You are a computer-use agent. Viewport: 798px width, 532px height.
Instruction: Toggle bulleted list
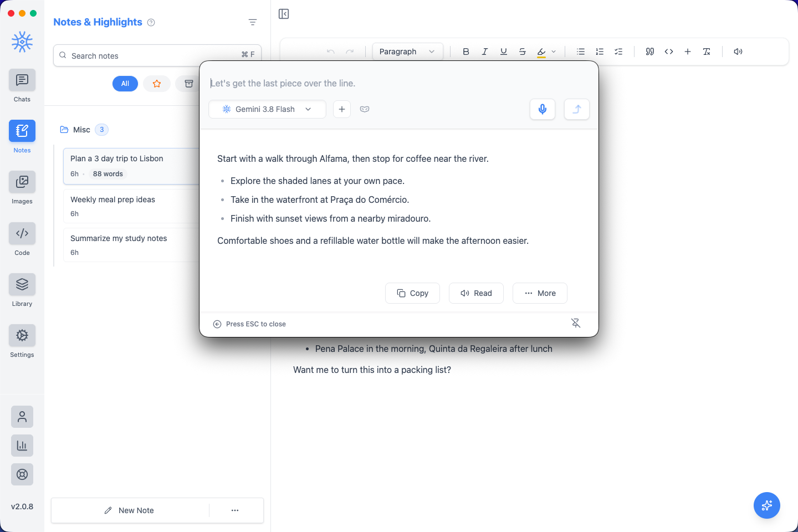[581, 52]
